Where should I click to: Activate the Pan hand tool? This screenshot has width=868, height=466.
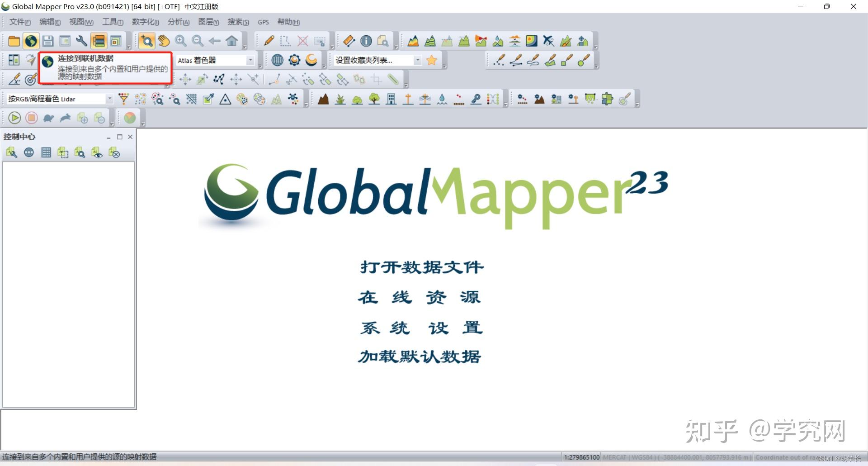[164, 41]
